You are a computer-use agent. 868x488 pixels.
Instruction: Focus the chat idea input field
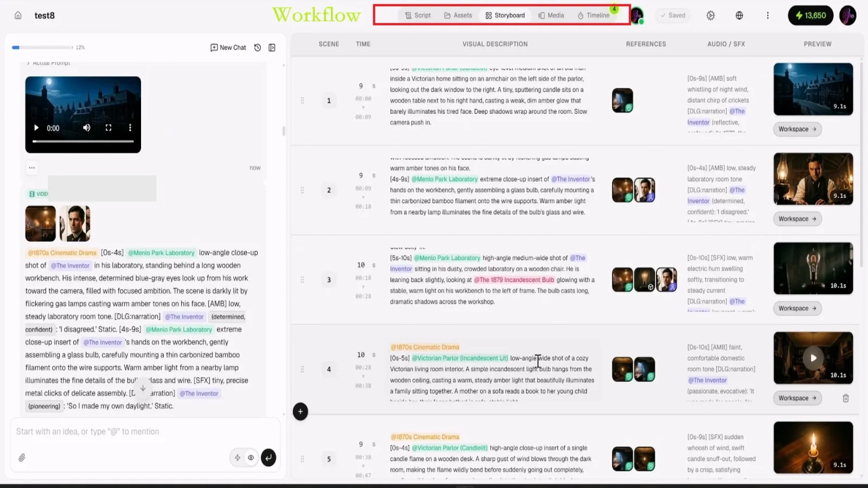click(145, 432)
